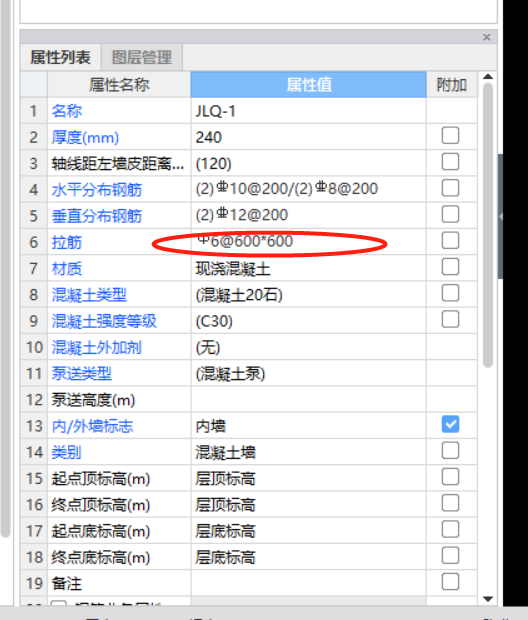The image size is (528, 620).
Task: Click the empty 备注 value cell
Action: 308,584
